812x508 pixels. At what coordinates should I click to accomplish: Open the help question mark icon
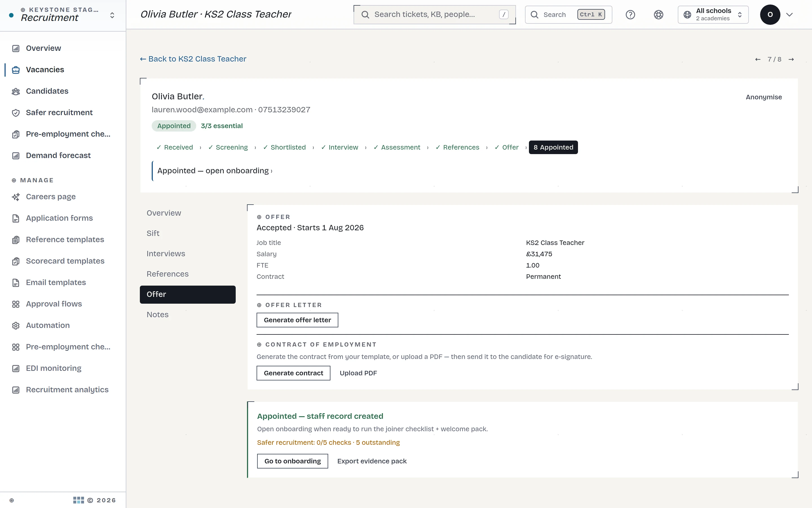pyautogui.click(x=630, y=15)
